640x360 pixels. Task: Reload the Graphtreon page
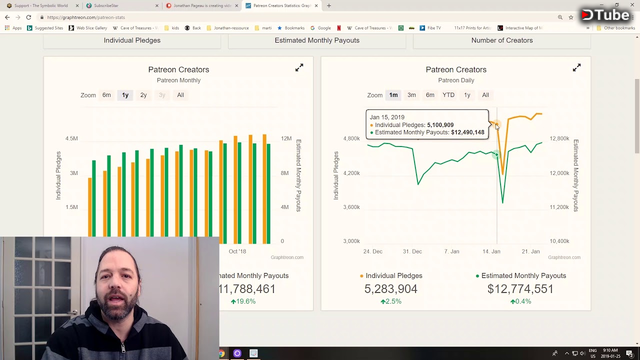click(29, 17)
